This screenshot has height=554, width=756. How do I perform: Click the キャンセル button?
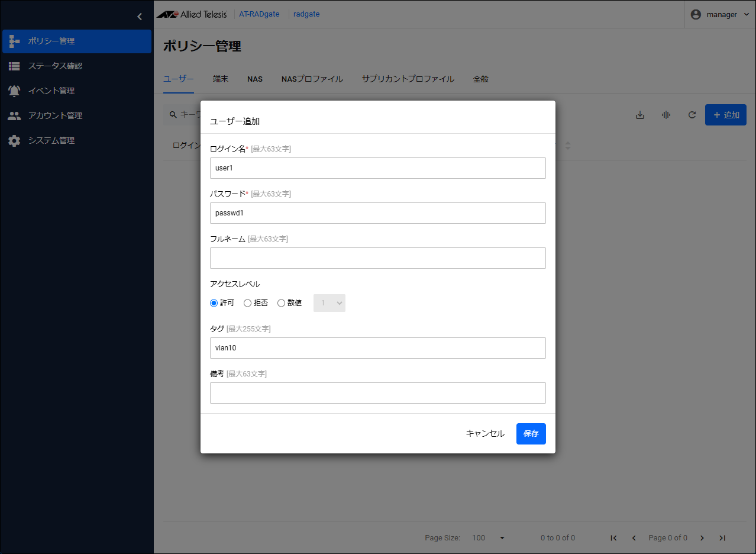pyautogui.click(x=485, y=434)
